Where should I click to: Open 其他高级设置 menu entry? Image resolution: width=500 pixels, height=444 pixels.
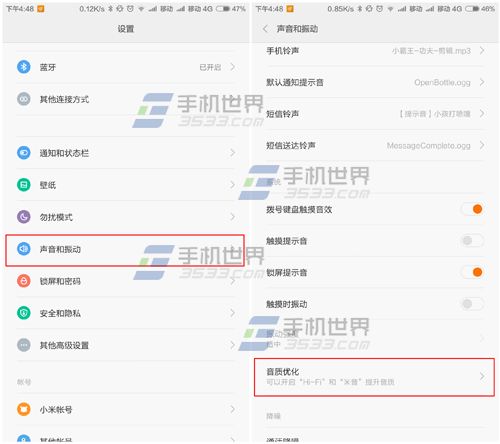click(126, 345)
